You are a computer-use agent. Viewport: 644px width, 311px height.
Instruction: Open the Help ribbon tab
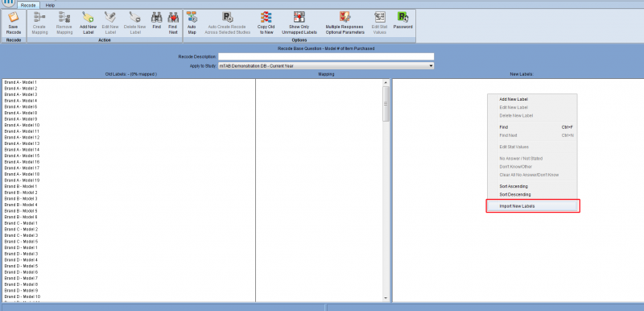tap(50, 6)
